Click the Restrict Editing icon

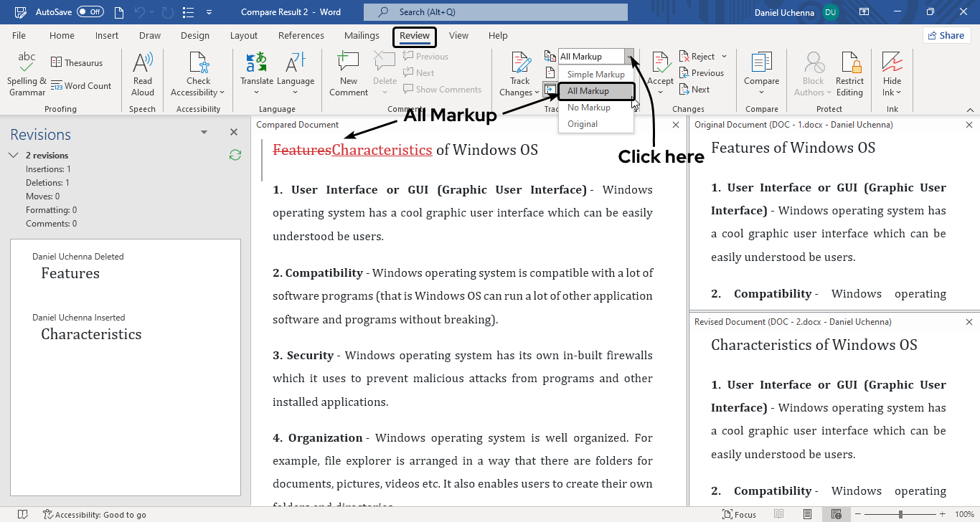pyautogui.click(x=849, y=65)
